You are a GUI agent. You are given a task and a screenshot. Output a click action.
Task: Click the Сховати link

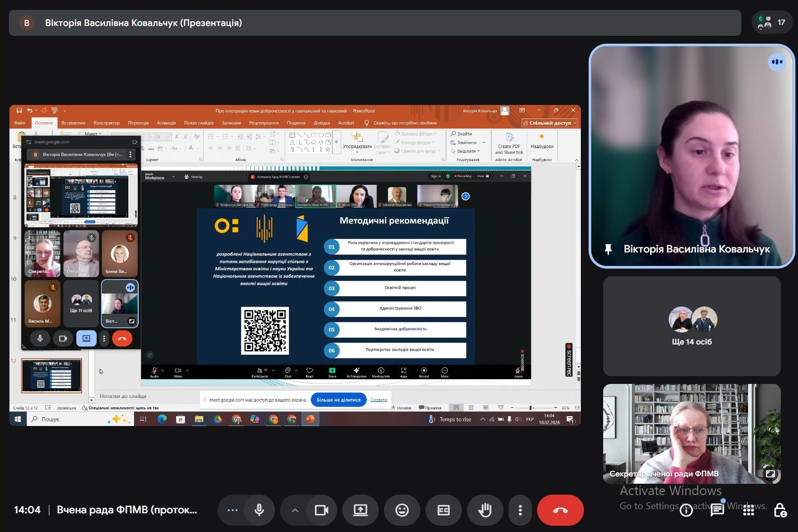(x=379, y=400)
